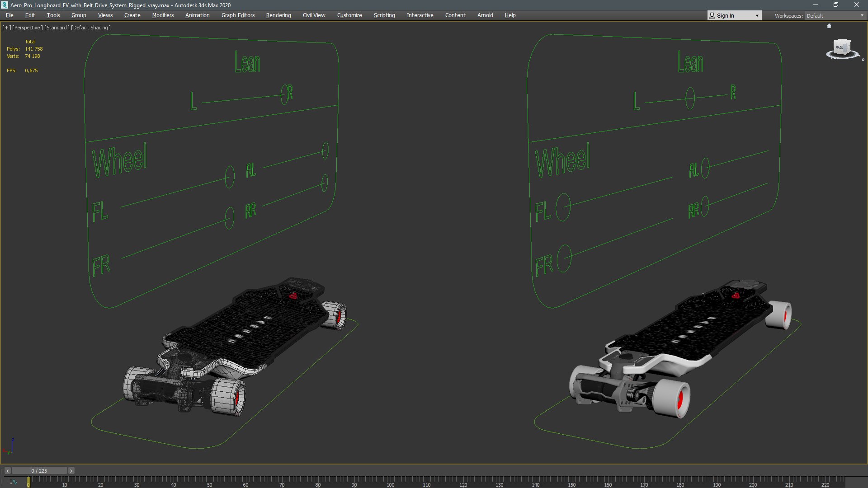Expand the Sign In dropdown arrow
Viewport: 868px width, 488px height.
pyautogui.click(x=757, y=15)
